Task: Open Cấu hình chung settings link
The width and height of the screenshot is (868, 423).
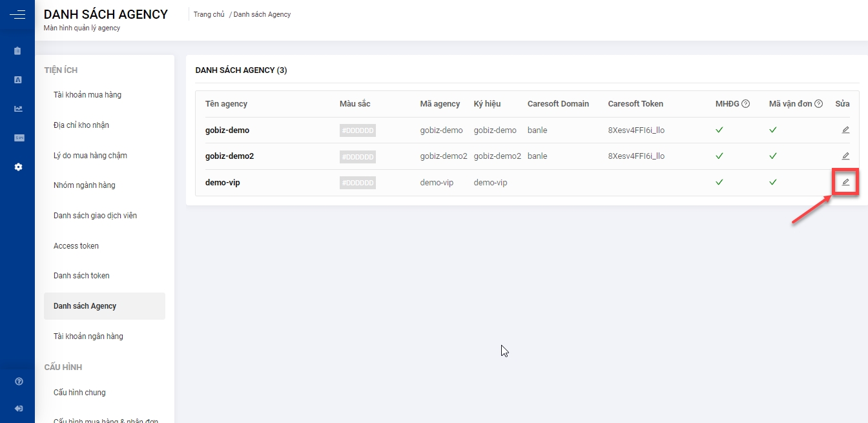Action: 79,393
